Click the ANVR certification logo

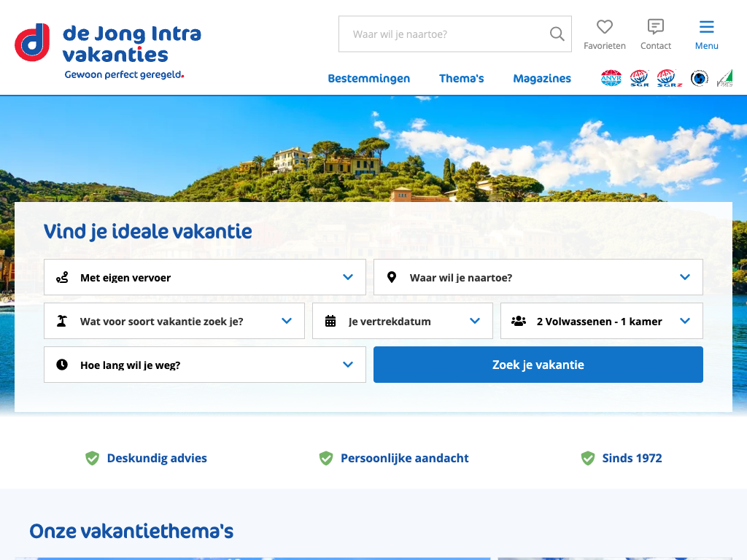pyautogui.click(x=611, y=78)
